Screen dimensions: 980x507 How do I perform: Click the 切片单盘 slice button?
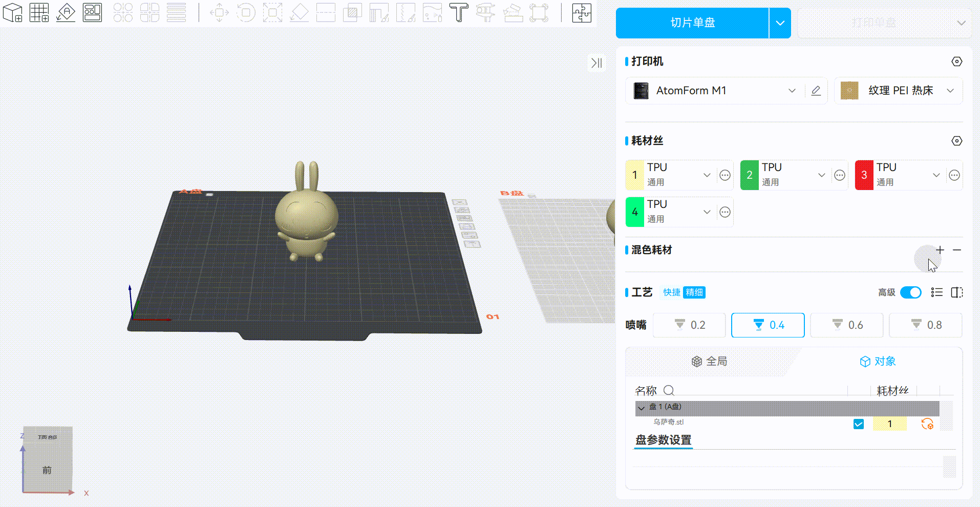692,23
